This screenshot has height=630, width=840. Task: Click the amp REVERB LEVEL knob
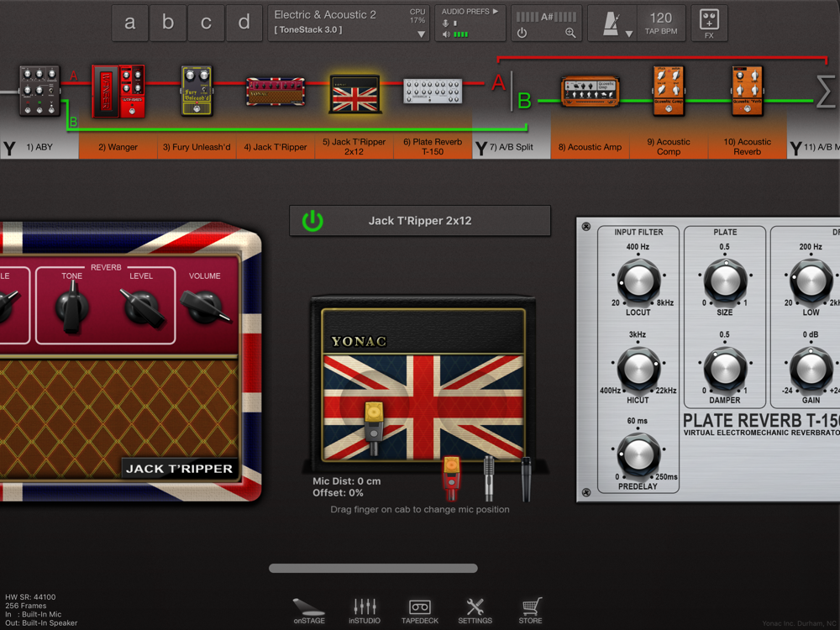coord(142,307)
